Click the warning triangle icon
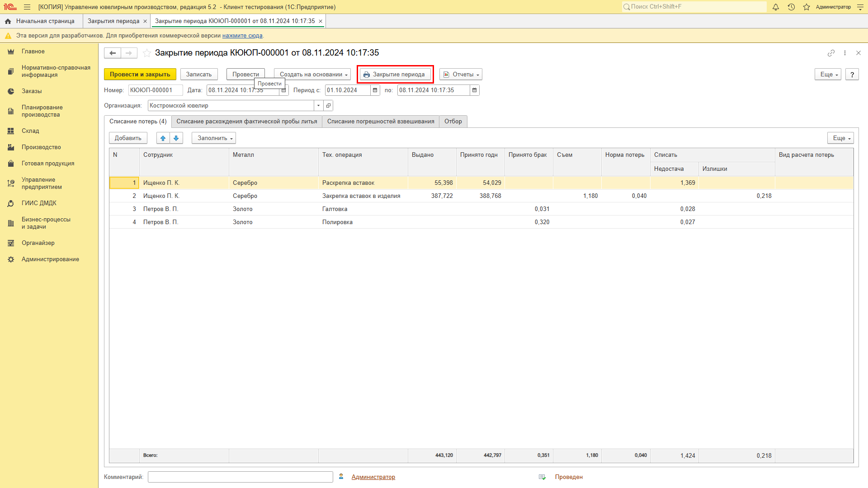This screenshot has width=868, height=488. [x=8, y=36]
